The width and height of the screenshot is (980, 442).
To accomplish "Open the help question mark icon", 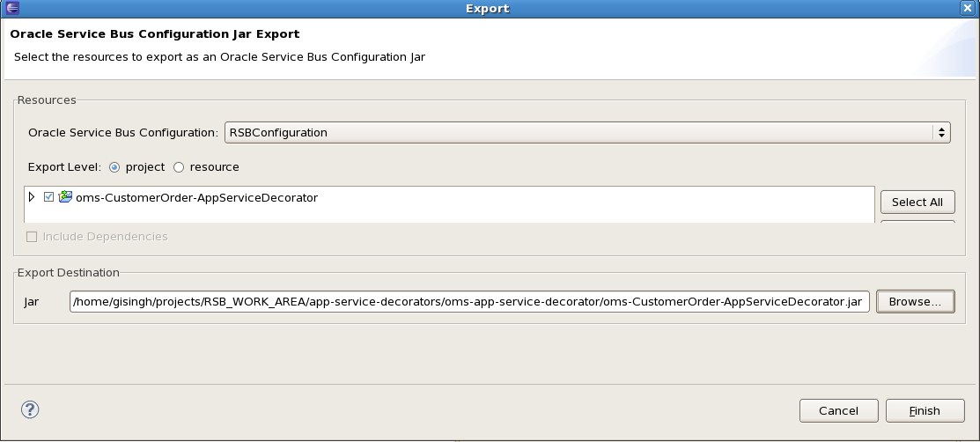I will pyautogui.click(x=30, y=409).
